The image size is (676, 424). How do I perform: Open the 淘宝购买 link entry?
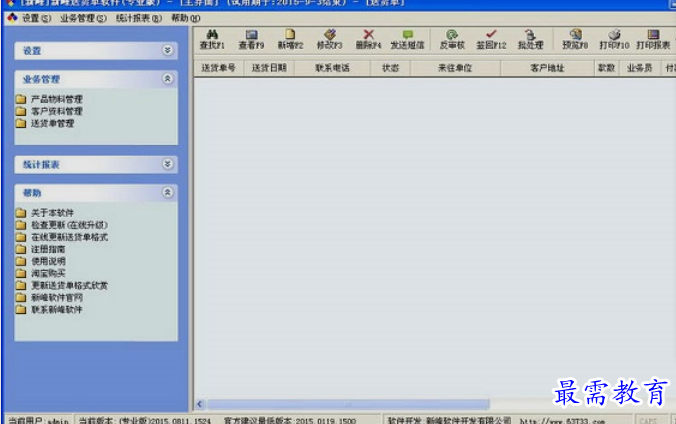(x=41, y=273)
